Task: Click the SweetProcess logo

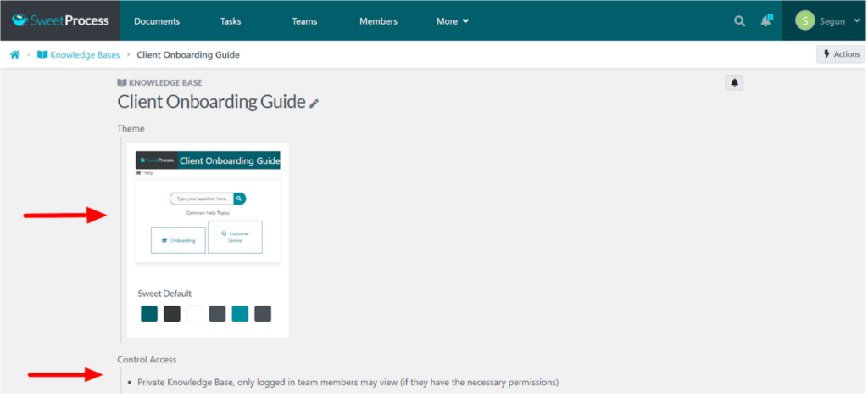Action: pos(60,20)
